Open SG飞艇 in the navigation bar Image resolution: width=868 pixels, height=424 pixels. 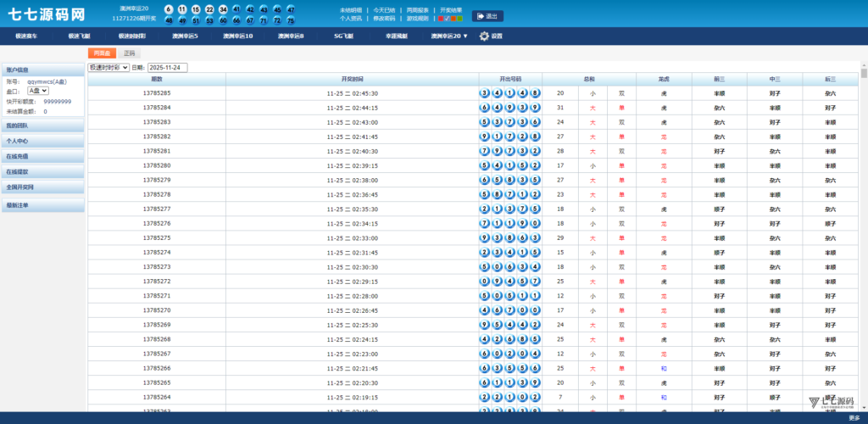pyautogui.click(x=342, y=36)
